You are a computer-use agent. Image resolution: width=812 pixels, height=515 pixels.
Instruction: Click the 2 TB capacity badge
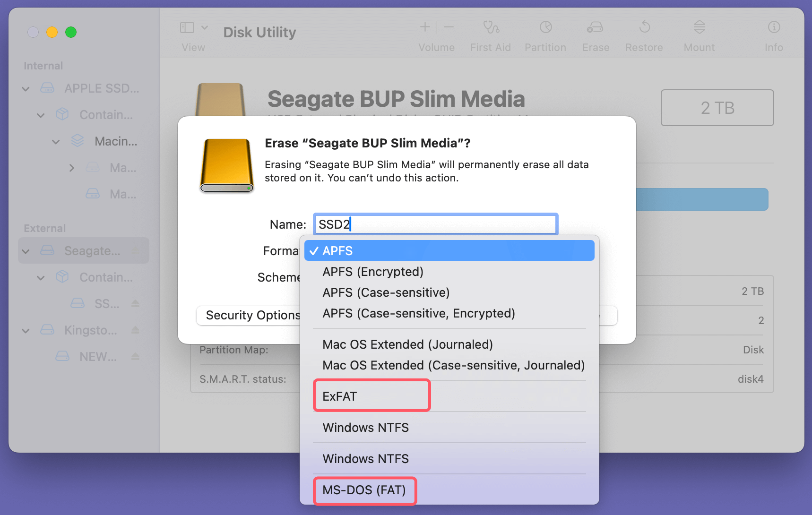click(717, 108)
